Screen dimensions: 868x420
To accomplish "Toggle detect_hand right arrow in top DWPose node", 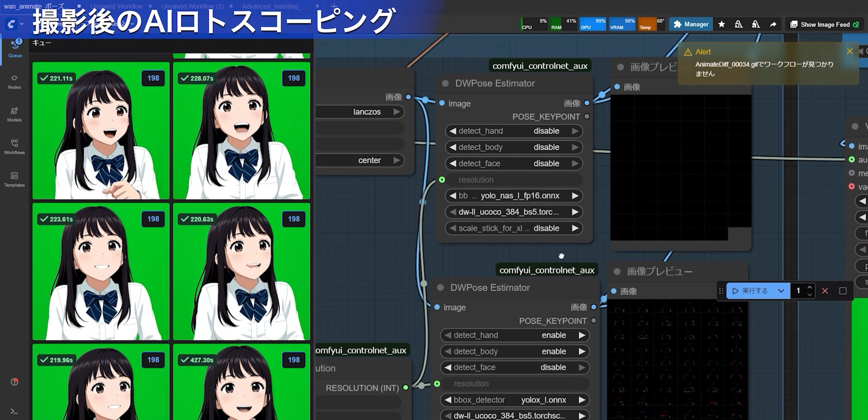I will 575,131.
